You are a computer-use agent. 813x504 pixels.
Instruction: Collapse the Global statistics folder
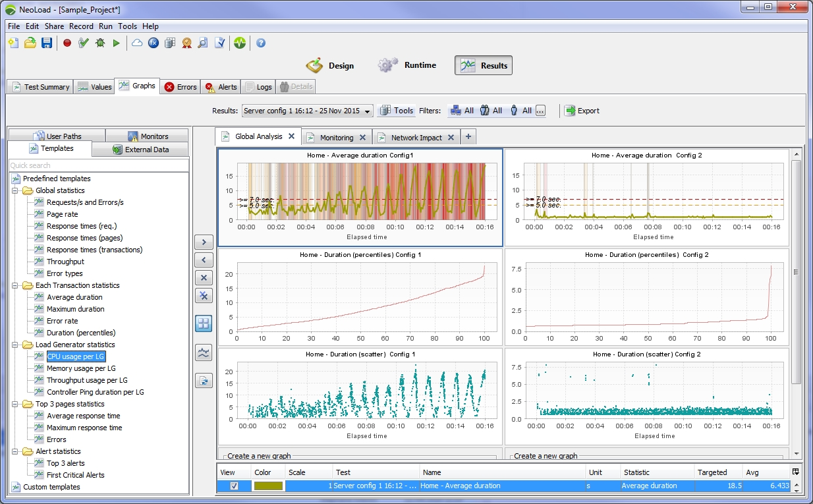pos(15,190)
